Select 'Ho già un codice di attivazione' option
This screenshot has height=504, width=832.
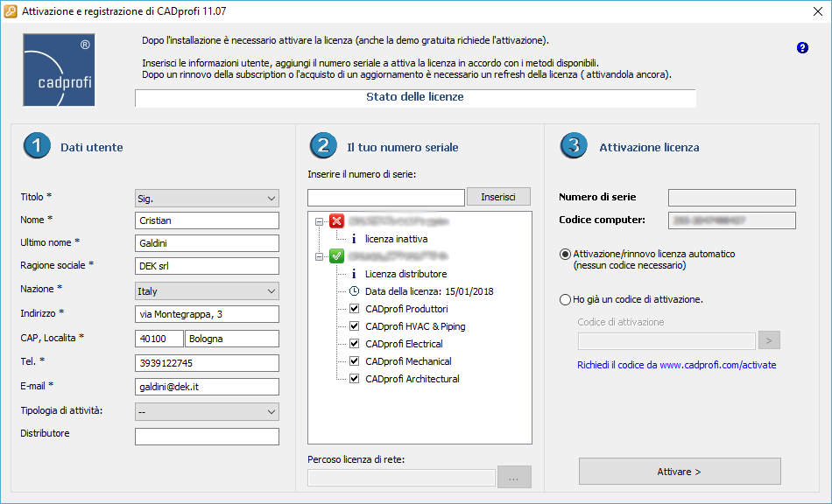point(565,300)
